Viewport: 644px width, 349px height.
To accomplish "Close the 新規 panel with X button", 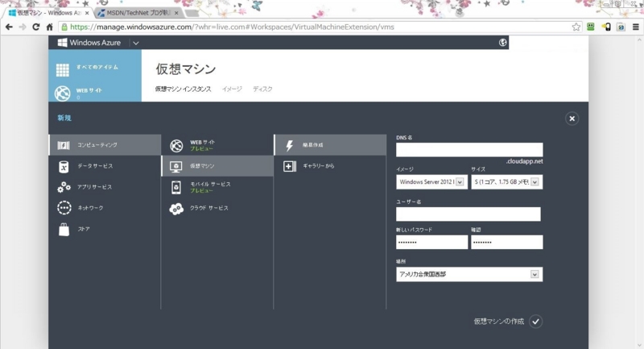I will (572, 118).
